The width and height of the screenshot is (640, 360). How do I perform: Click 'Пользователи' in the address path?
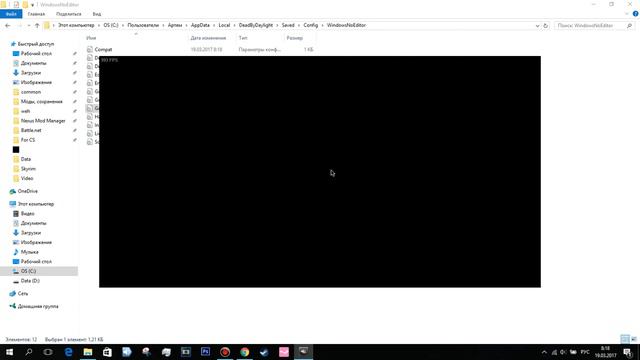click(143, 25)
